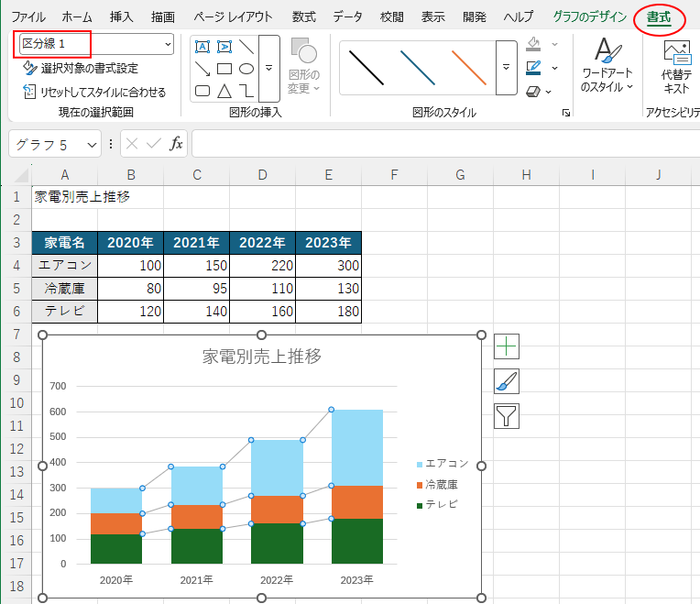Click the chart title 家電別売上推移
Screen dimensions: 700x604
click(262, 357)
